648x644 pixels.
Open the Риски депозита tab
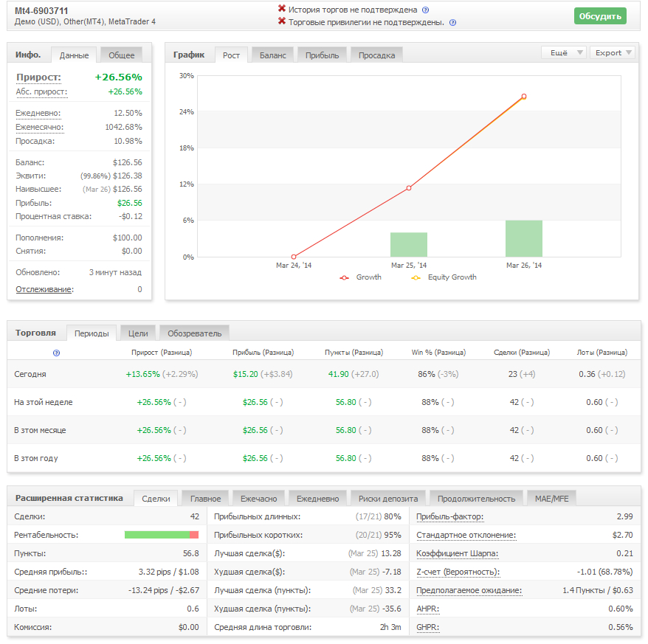tap(388, 498)
